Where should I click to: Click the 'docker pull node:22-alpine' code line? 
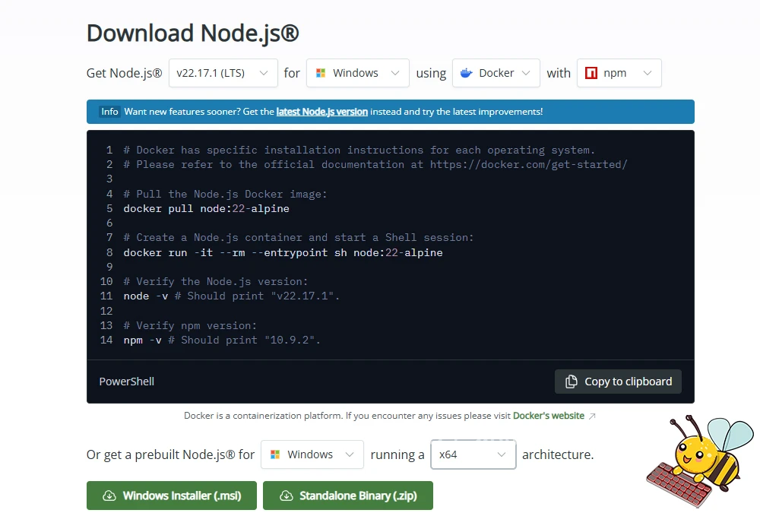point(207,208)
